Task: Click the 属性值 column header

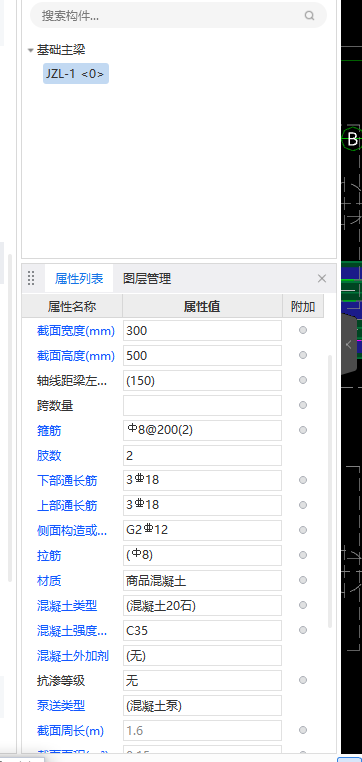Action: click(x=202, y=306)
